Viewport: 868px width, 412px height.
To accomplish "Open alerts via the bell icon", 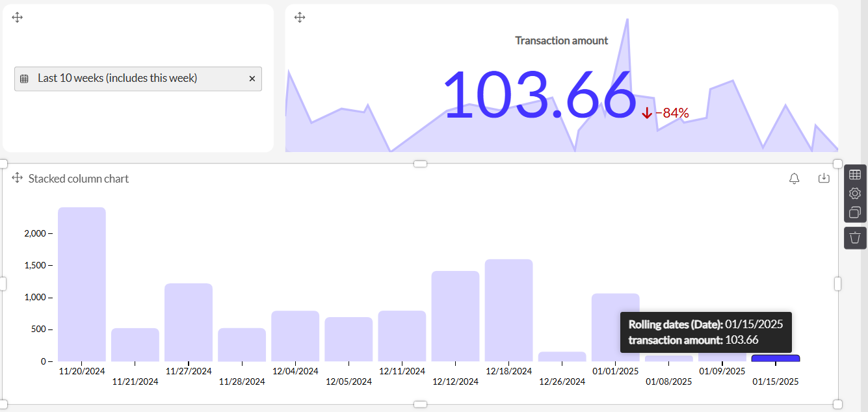I will tap(794, 179).
